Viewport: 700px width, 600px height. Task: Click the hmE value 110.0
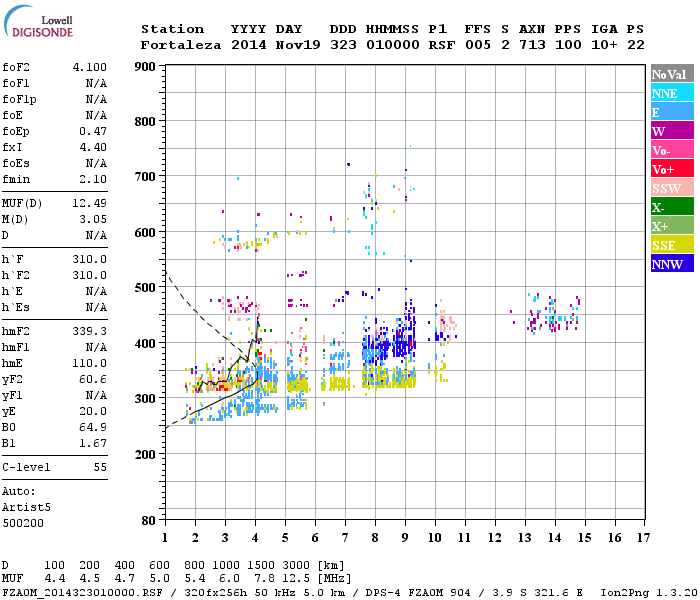point(90,363)
